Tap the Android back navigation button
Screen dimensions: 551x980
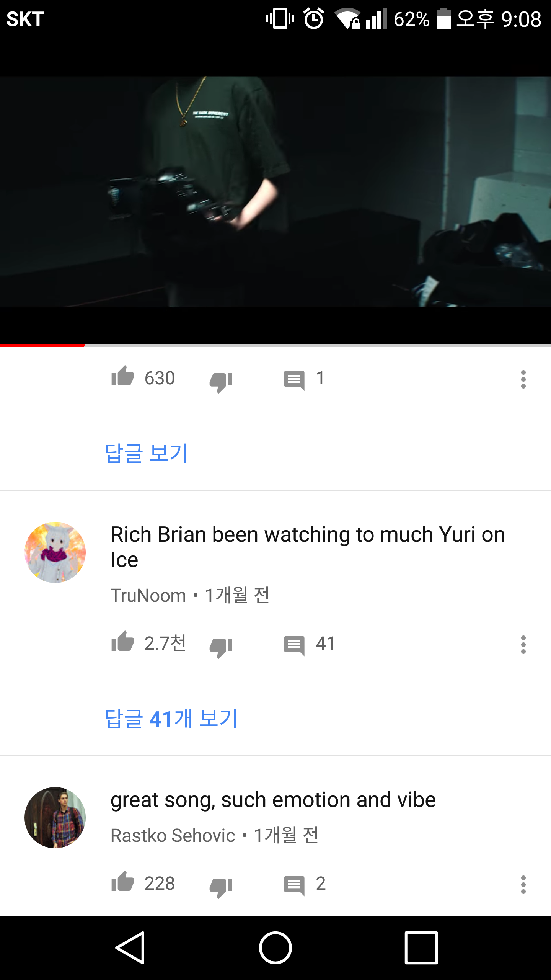[130, 948]
